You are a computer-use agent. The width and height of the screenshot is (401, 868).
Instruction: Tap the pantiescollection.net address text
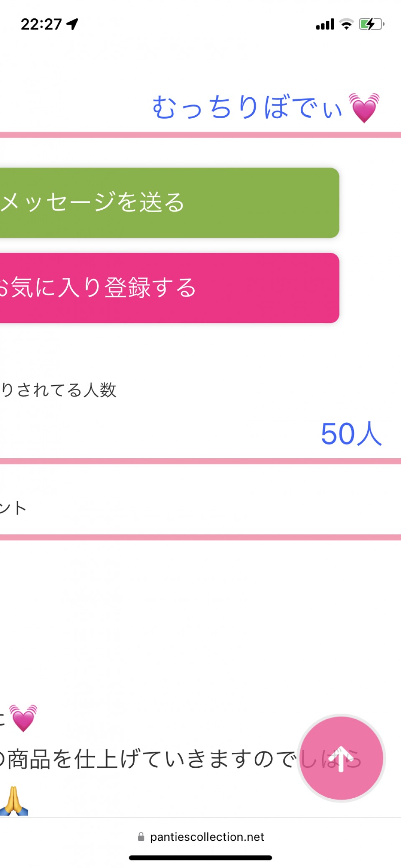point(207,837)
